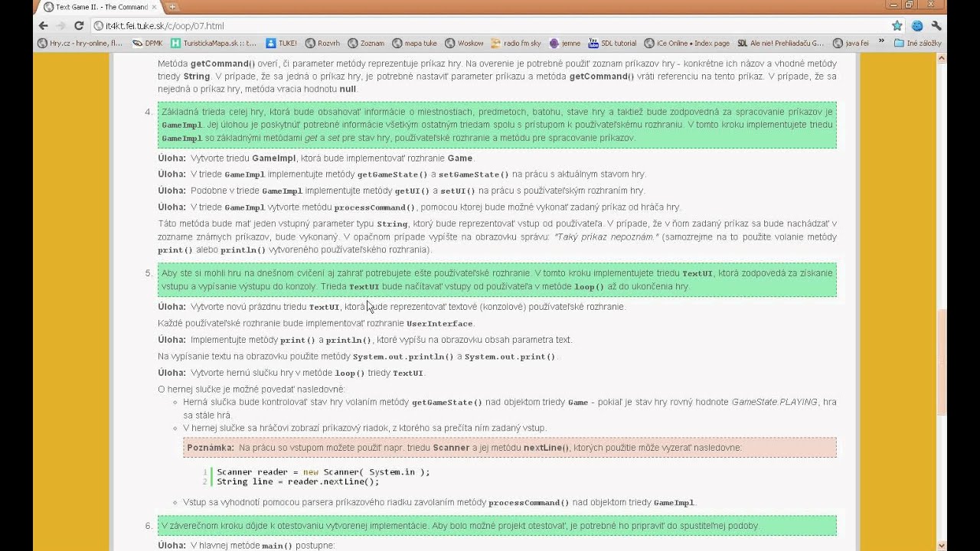Click the address bar URL field
980x551 pixels.
(x=490, y=25)
